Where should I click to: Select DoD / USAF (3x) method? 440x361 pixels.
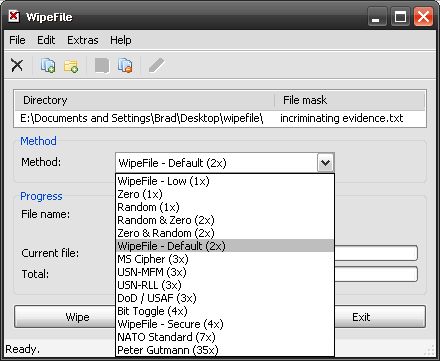tap(224, 298)
